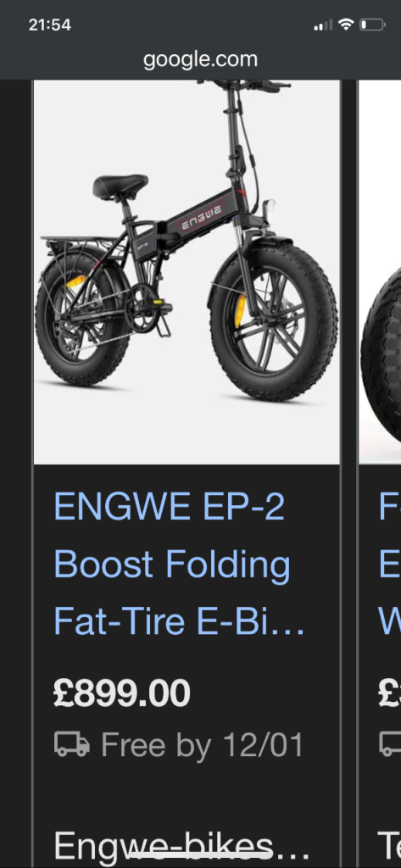Tap the 21:54 clock in status bar
The height and width of the screenshot is (868, 401).
(50, 25)
